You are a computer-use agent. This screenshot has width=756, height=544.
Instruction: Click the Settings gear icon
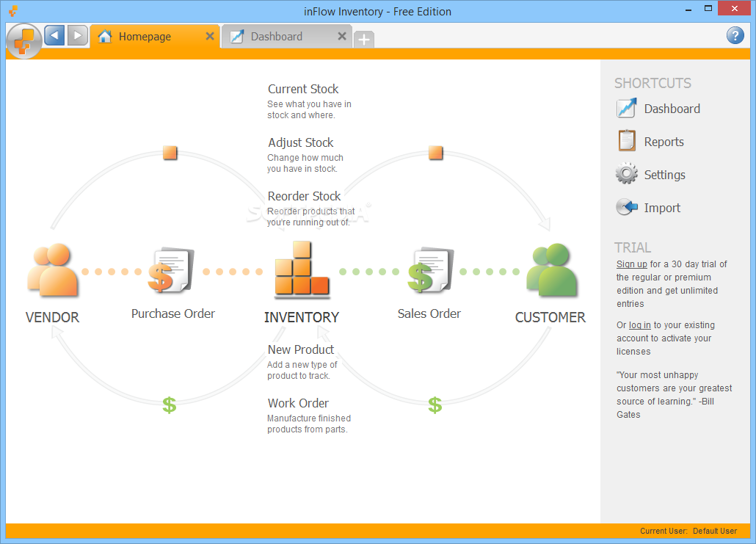point(626,174)
